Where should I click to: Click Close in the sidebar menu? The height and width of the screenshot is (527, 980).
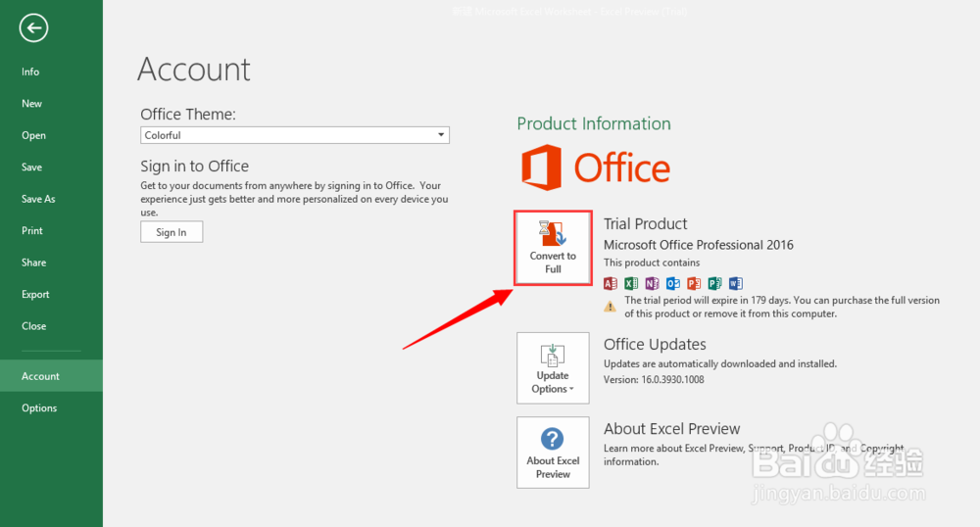pos(33,326)
